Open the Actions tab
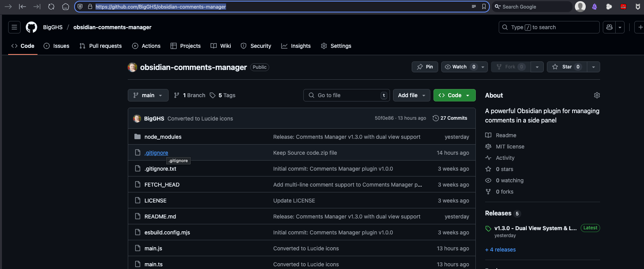The height and width of the screenshot is (269, 644). pyautogui.click(x=146, y=46)
